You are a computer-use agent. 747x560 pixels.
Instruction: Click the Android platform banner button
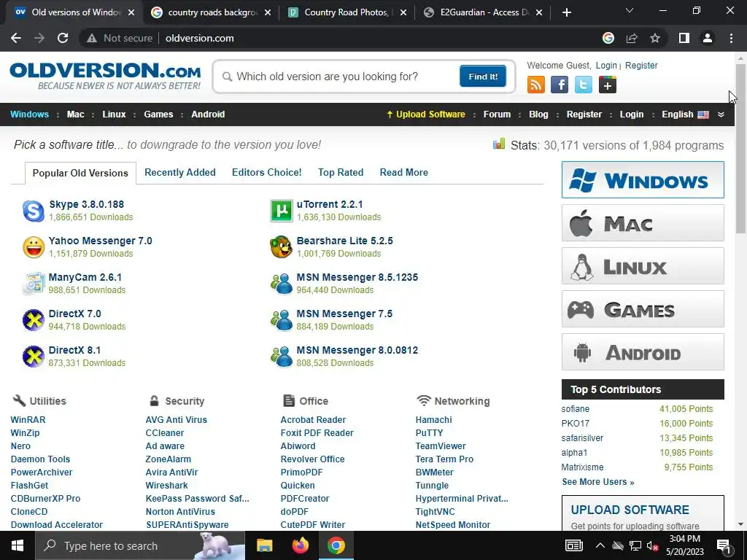point(643,352)
